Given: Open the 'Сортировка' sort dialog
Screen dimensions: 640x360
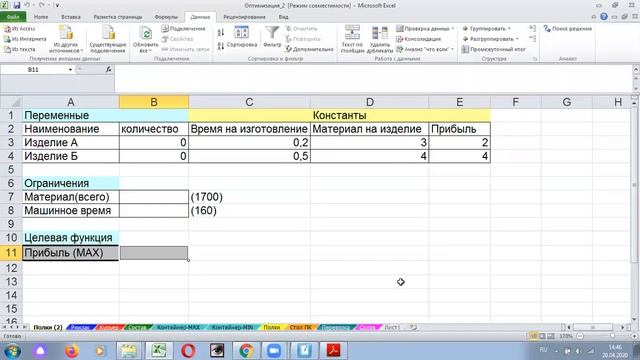Looking at the screenshot, I should (241, 37).
